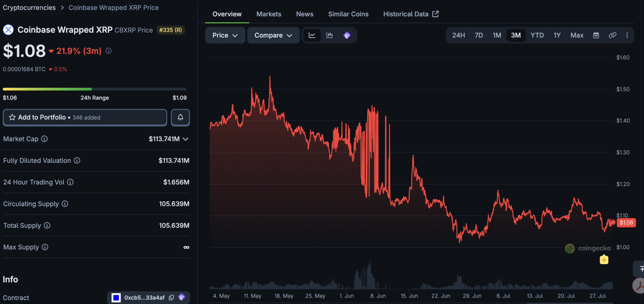Click the Total Supply info icon
The image size is (644, 304).
(47, 225)
